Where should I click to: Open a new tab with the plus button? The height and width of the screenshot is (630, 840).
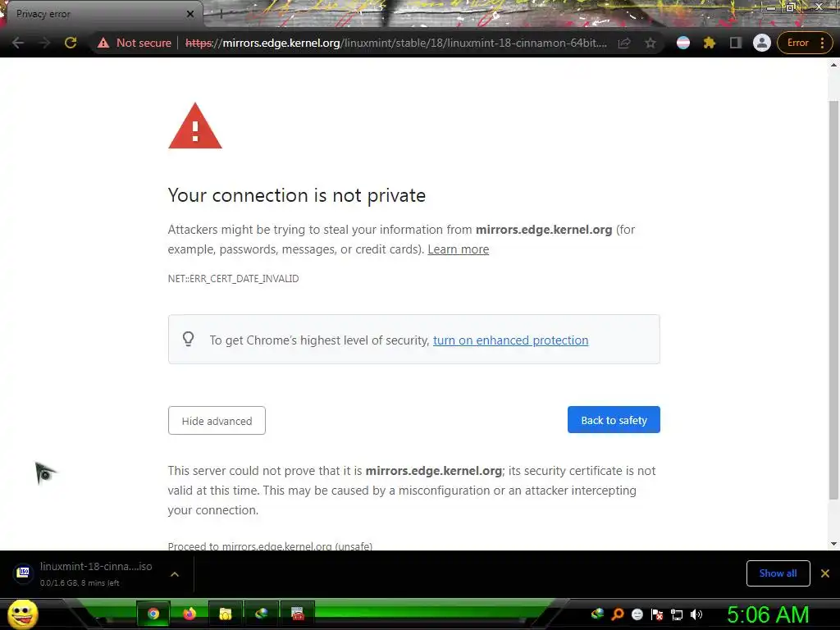[x=221, y=14]
